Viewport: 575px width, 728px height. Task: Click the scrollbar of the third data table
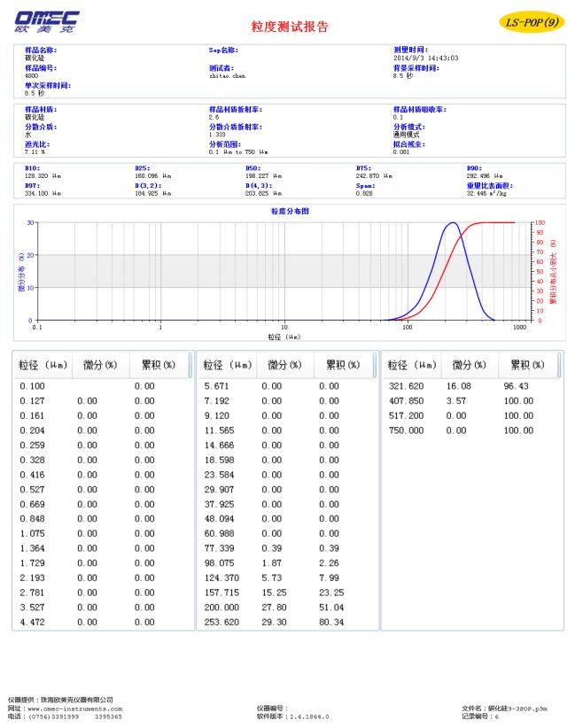(x=559, y=365)
